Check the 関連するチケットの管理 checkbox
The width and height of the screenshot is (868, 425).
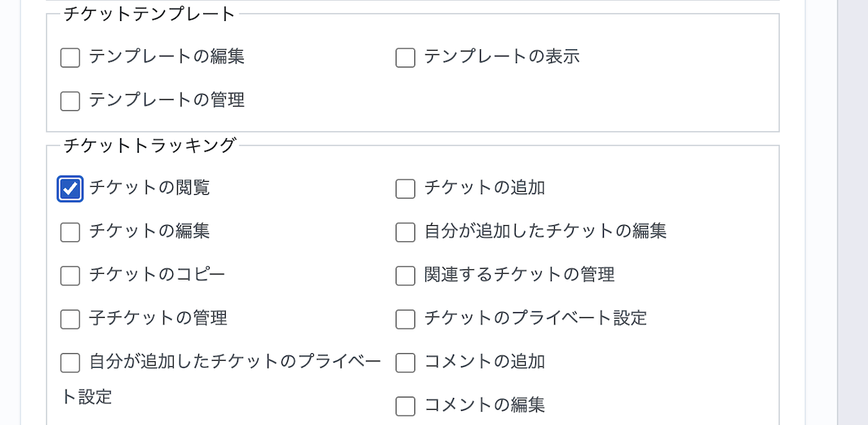pyautogui.click(x=405, y=276)
